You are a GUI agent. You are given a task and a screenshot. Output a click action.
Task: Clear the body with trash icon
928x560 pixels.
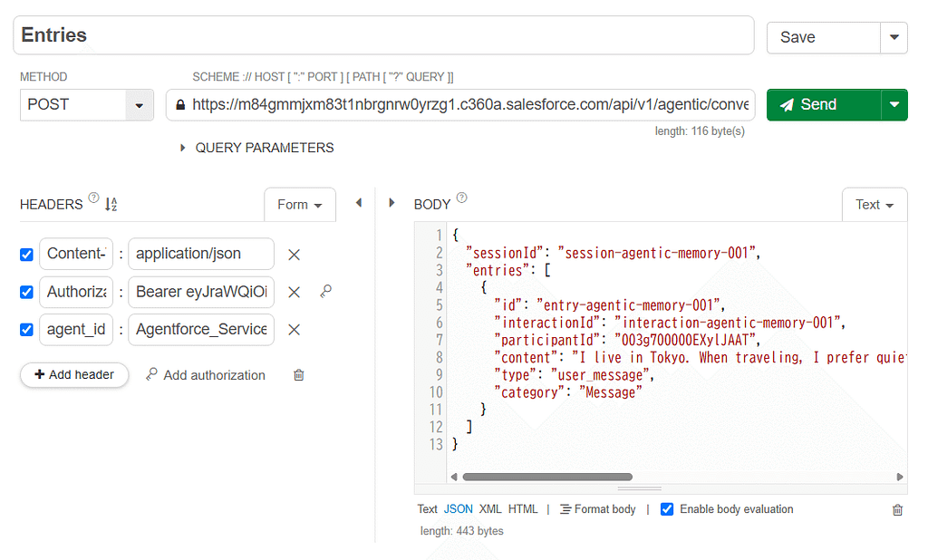[x=898, y=509]
